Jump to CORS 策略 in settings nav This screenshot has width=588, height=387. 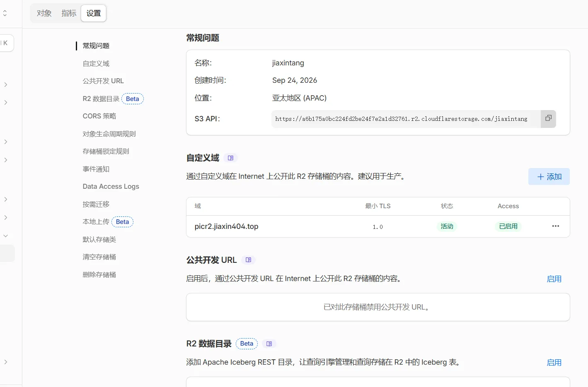99,116
